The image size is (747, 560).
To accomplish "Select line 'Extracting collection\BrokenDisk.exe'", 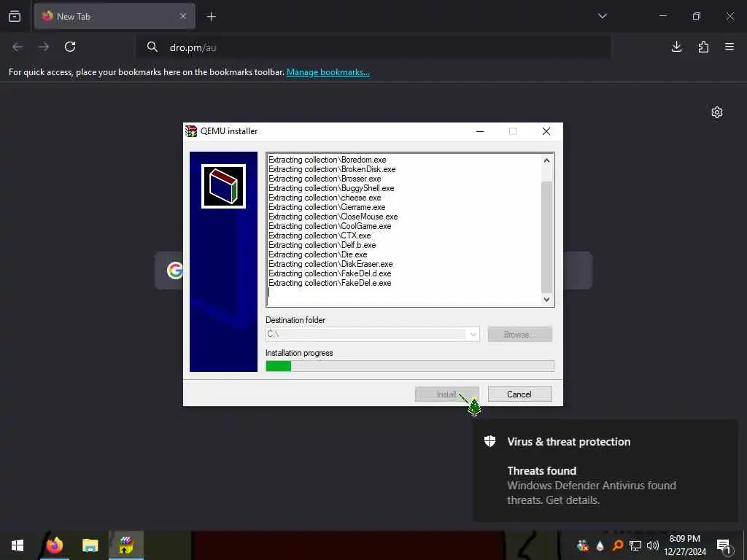I will tap(332, 169).
